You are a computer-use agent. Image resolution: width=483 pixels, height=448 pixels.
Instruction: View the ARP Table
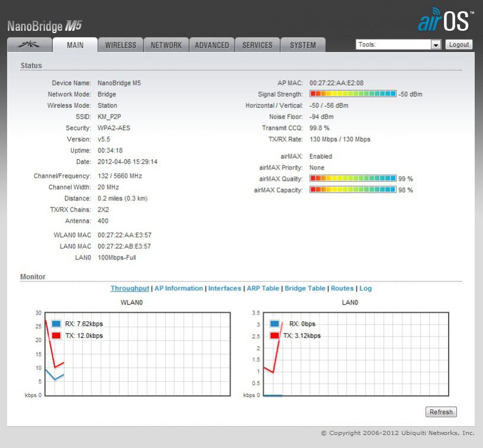(x=263, y=289)
